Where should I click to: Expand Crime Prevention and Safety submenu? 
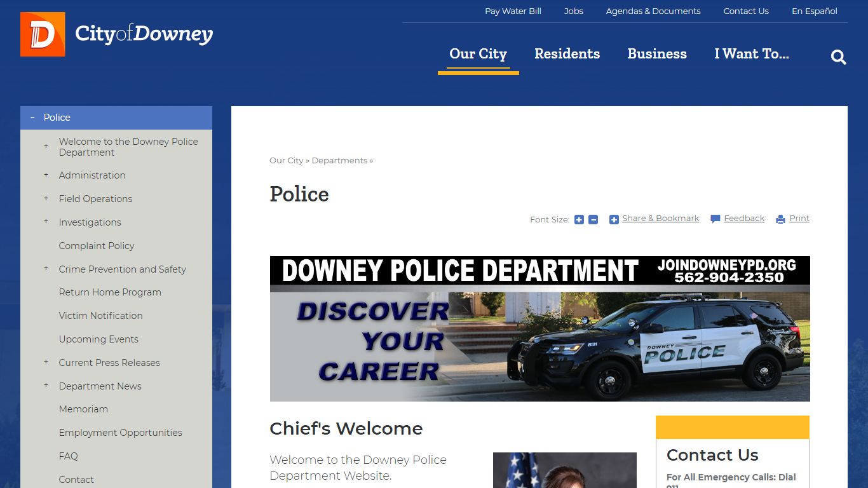tap(46, 269)
